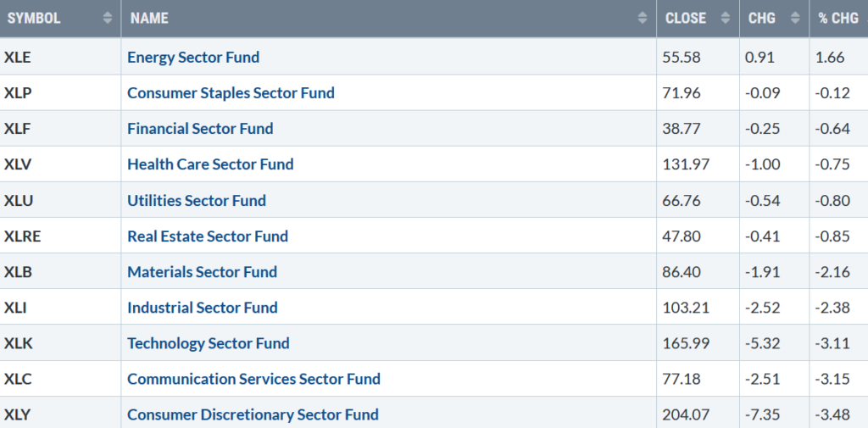Toggle sort arrows beside CLOSE header

click(x=726, y=18)
